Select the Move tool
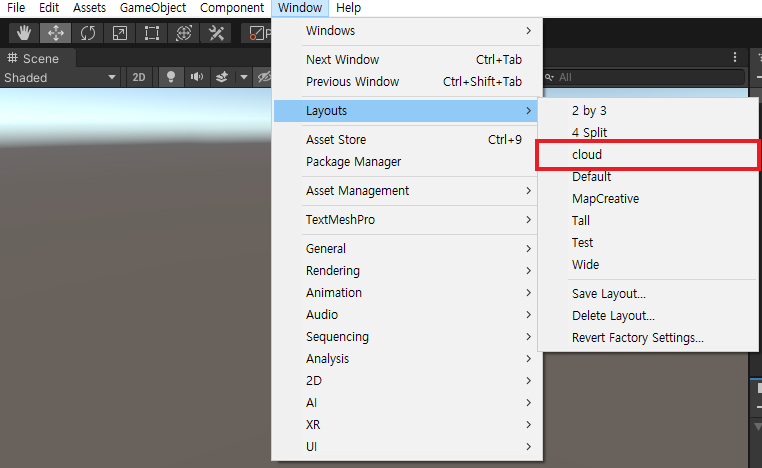The height and width of the screenshot is (468, 762). point(55,33)
